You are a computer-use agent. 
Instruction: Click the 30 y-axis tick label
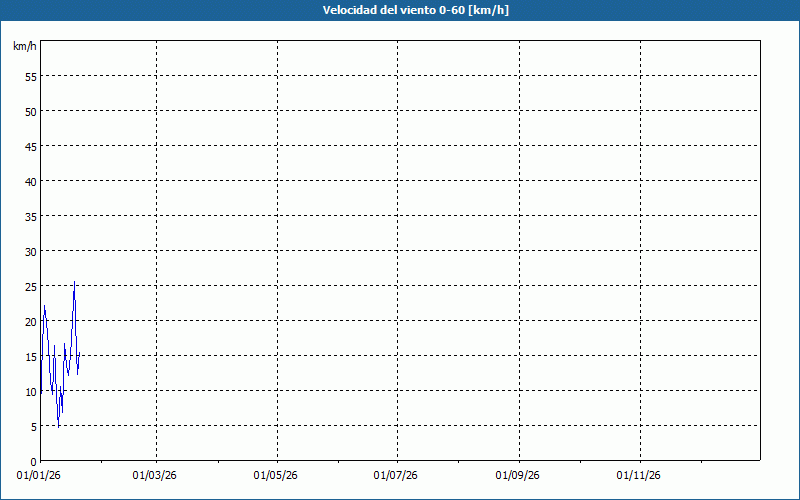(30, 251)
